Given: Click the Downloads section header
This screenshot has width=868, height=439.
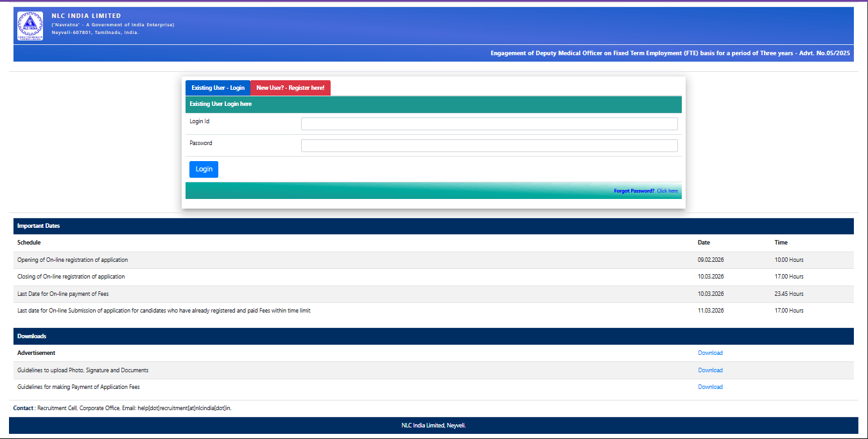Looking at the screenshot, I should 31,336.
